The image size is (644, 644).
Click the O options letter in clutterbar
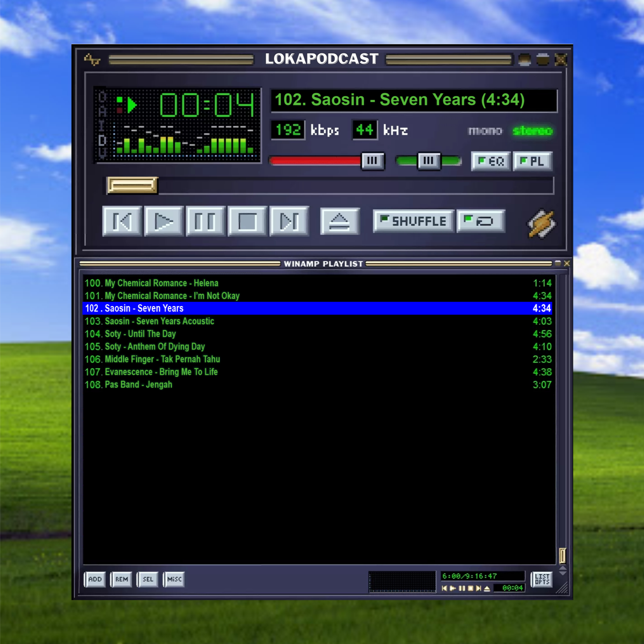click(x=103, y=97)
